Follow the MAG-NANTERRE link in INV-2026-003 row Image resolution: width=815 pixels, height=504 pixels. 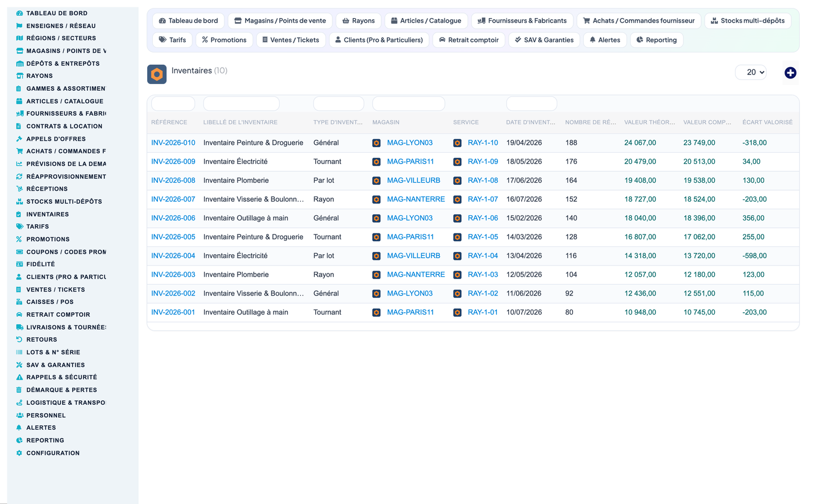416,275
